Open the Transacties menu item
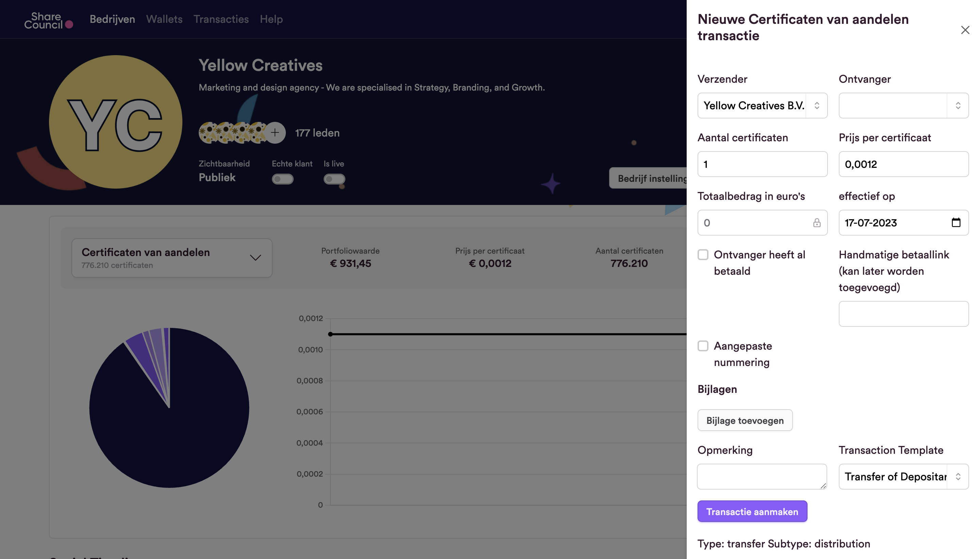The width and height of the screenshot is (980, 559). click(221, 19)
